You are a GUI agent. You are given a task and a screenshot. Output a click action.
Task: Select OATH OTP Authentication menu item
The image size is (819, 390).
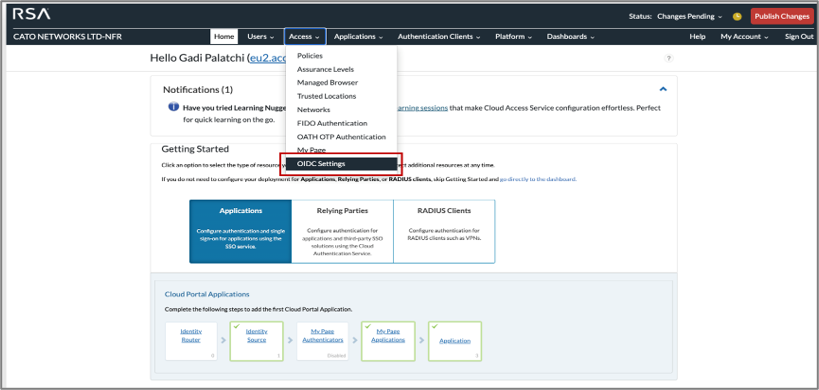(342, 137)
